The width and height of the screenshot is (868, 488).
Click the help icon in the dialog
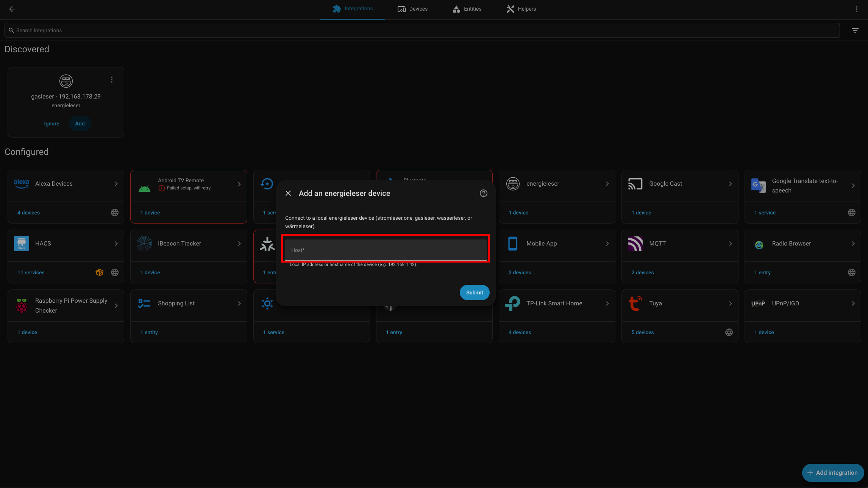coord(483,193)
